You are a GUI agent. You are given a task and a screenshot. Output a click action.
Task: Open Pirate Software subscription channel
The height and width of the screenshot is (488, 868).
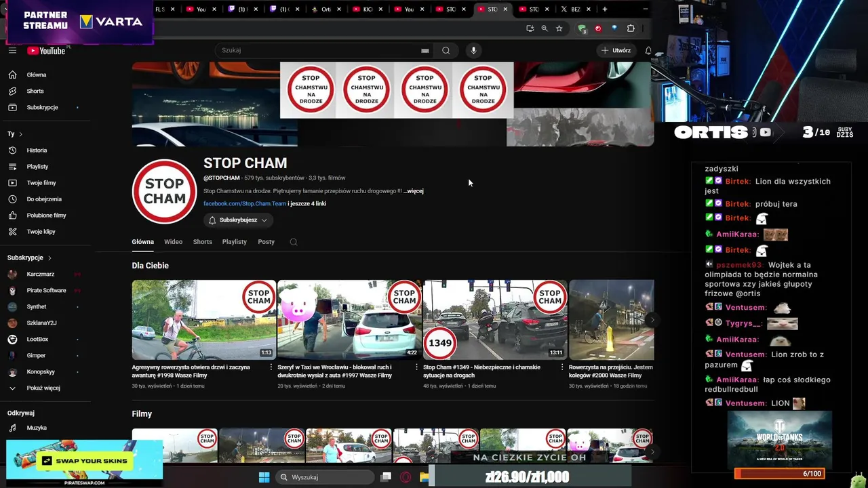click(x=46, y=291)
